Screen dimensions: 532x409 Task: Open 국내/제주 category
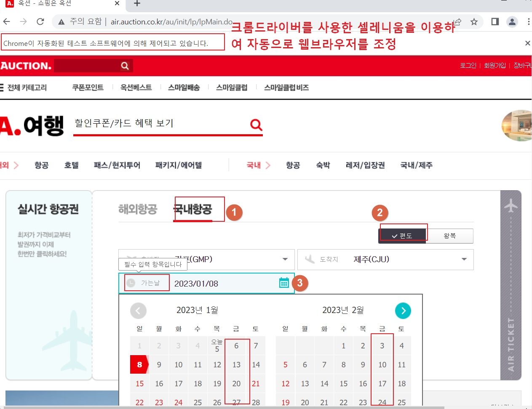pos(417,165)
